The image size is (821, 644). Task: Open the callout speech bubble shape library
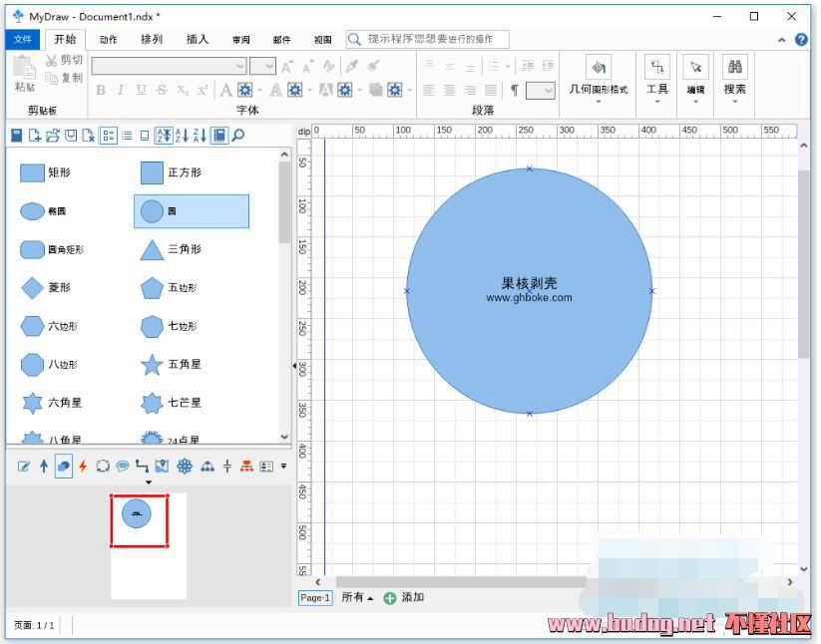pyautogui.click(x=122, y=466)
